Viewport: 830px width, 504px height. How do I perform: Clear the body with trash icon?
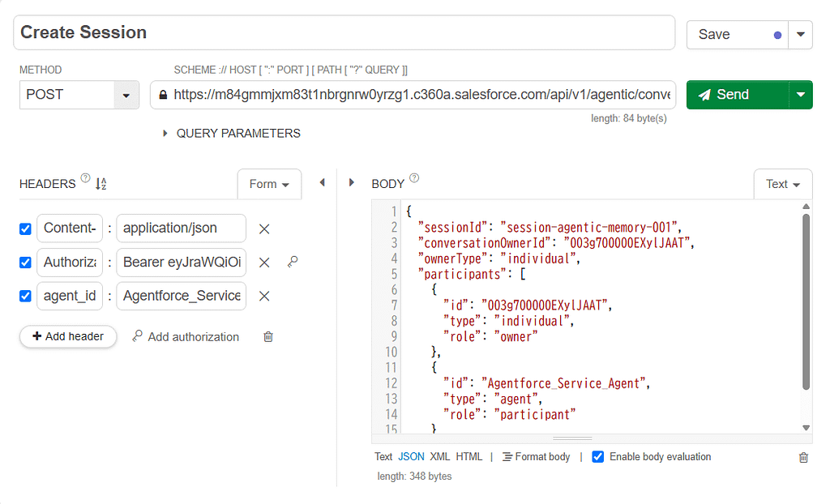(803, 458)
